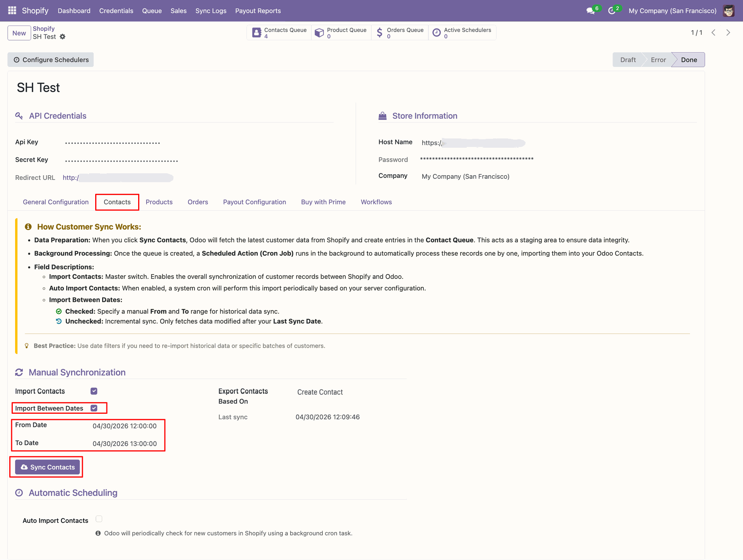743x560 pixels.
Task: Open the Sync Logs menu
Action: (211, 11)
